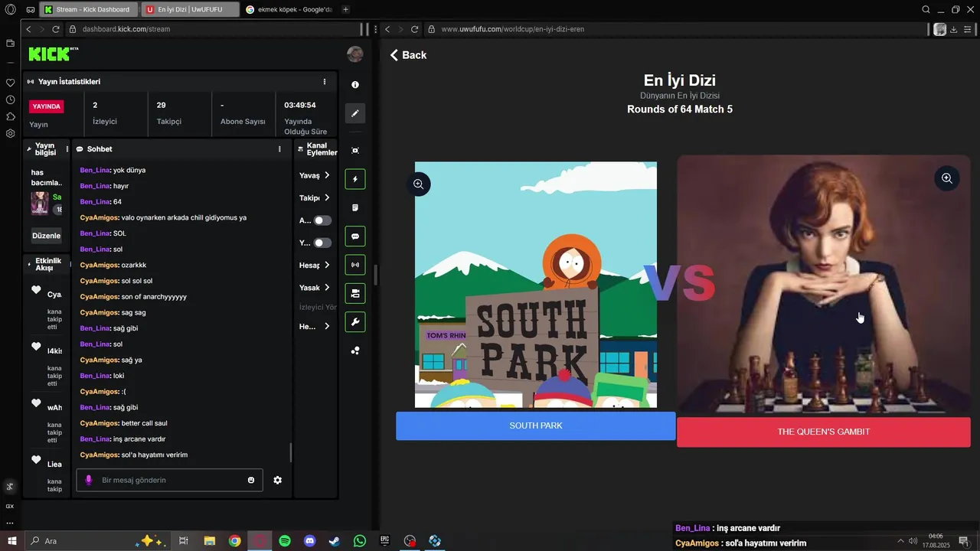Switch to Stream - Kick Dashboard tab
Screen dimensions: 980x551
click(88, 9)
